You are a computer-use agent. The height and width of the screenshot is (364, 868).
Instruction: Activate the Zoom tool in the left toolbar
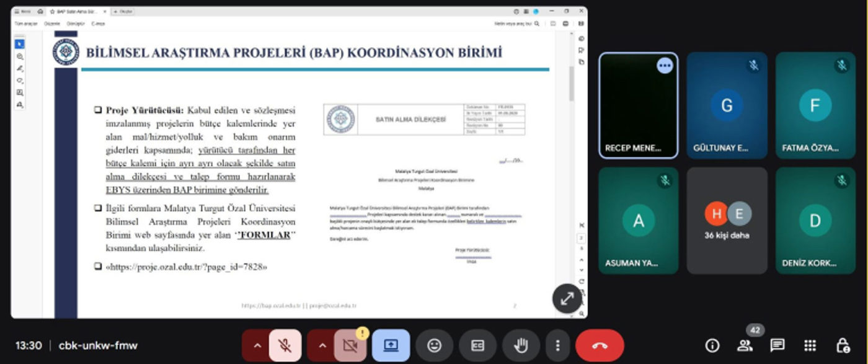click(x=19, y=55)
